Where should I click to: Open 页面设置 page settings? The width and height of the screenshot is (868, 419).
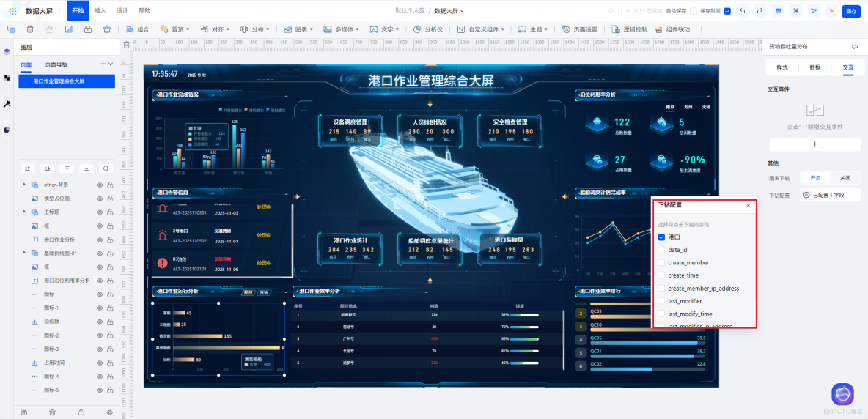pos(579,29)
